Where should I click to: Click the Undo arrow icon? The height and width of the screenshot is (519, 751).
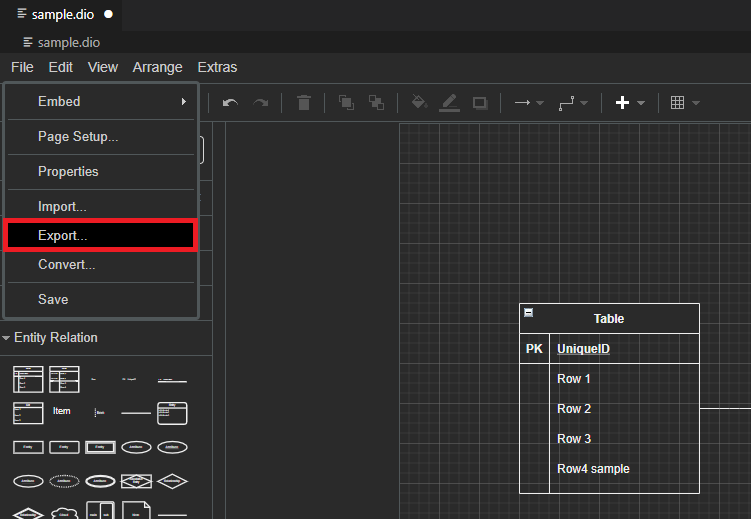pyautogui.click(x=230, y=103)
